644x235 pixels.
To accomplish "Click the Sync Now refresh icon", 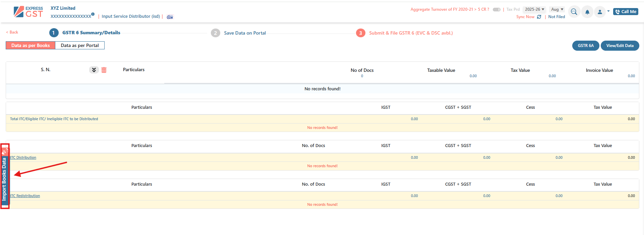I will 539,17.
